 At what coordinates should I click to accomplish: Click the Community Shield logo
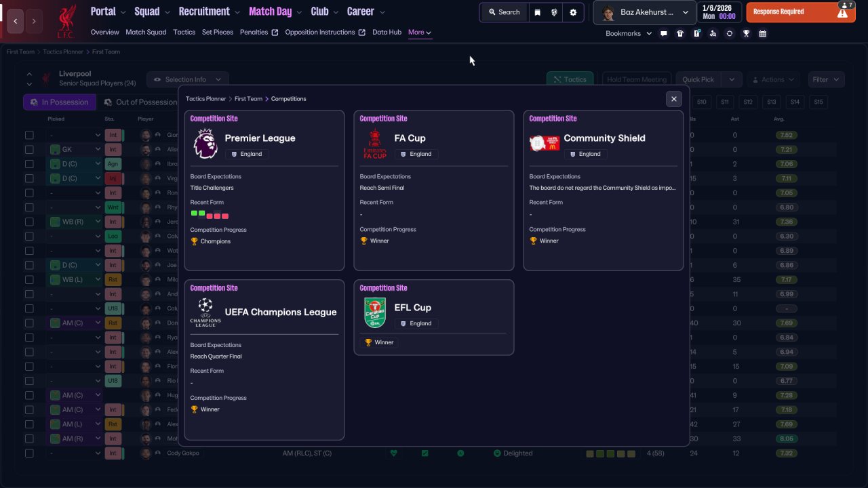(x=544, y=144)
